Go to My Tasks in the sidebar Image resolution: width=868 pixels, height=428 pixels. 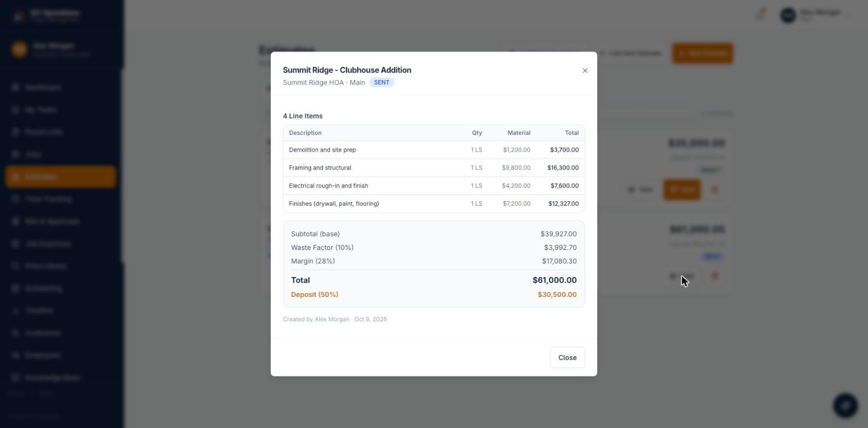tap(61, 110)
